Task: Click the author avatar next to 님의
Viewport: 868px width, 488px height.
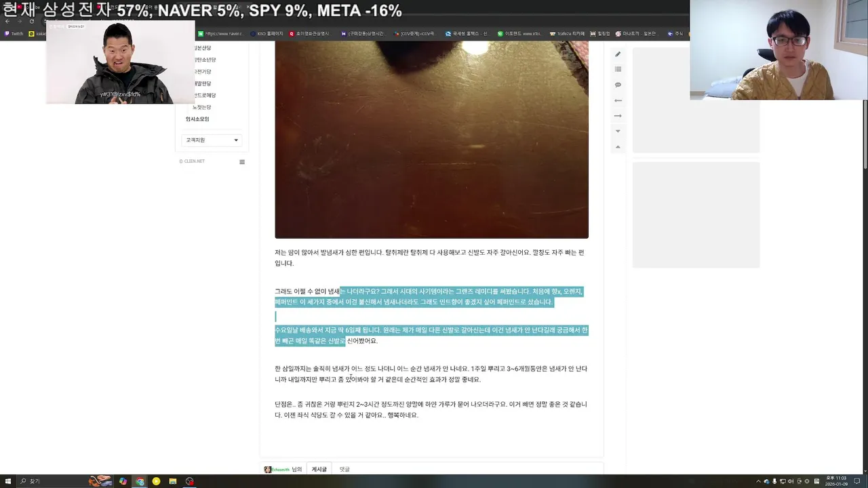Action: pyautogui.click(x=268, y=470)
